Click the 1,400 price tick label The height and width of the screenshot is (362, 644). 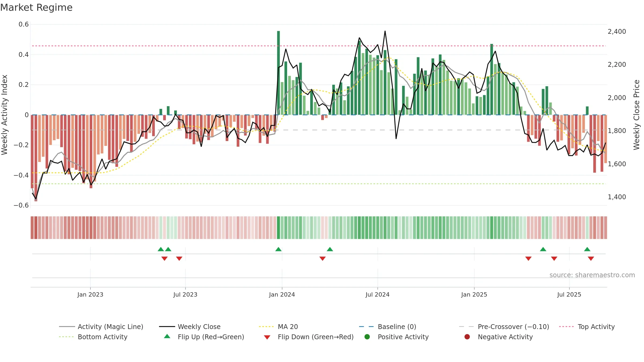tap(617, 197)
